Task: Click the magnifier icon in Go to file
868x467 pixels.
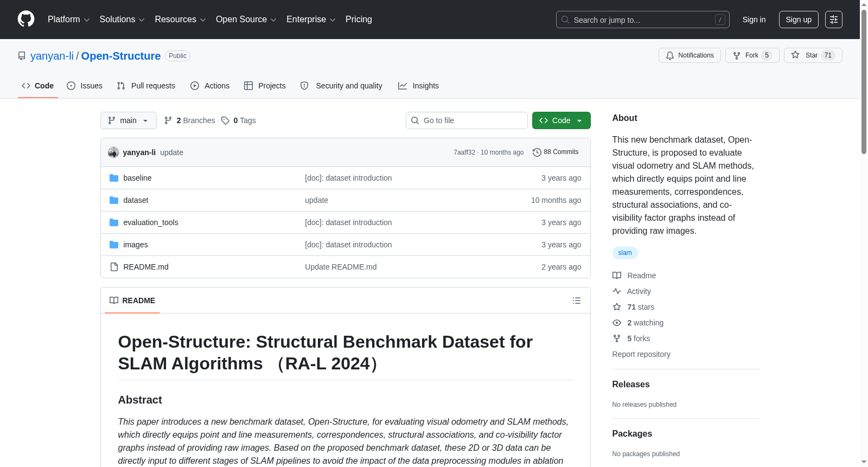Action: point(415,120)
